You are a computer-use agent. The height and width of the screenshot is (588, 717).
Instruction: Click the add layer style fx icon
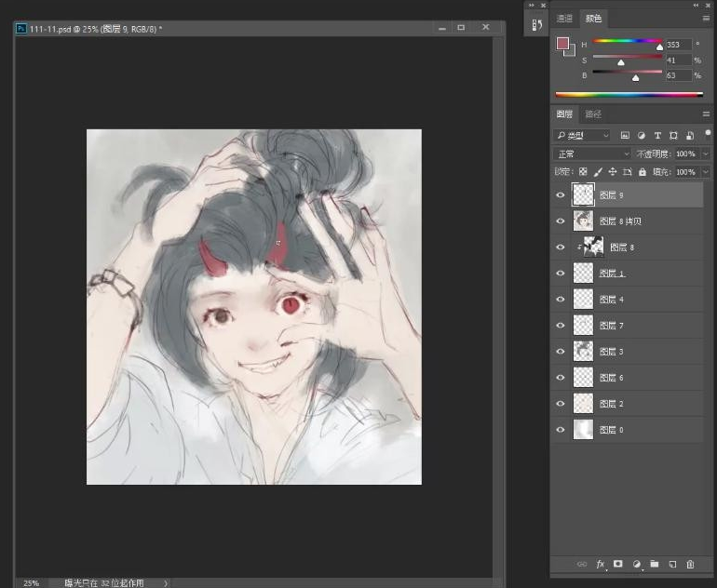600,564
